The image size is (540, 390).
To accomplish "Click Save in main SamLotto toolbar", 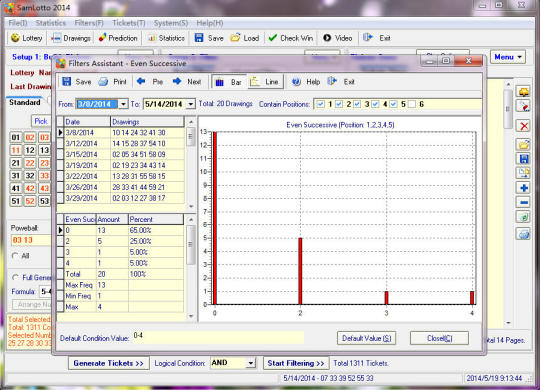I will 209,38.
